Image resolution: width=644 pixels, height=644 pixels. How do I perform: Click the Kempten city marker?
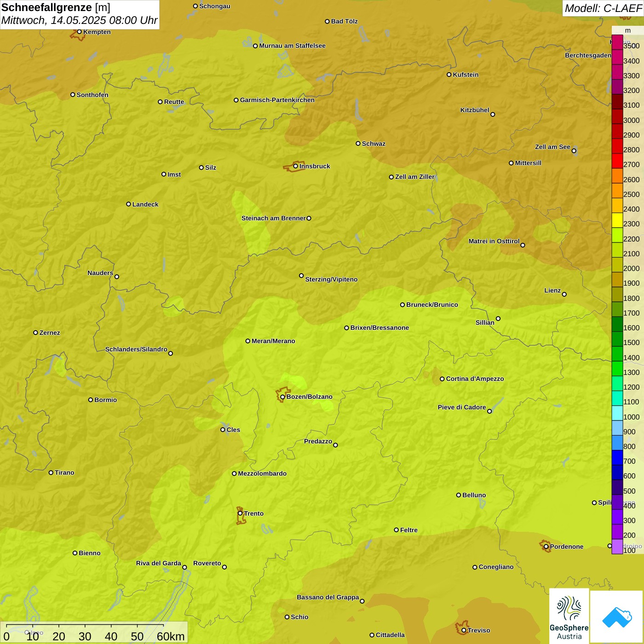point(79,32)
